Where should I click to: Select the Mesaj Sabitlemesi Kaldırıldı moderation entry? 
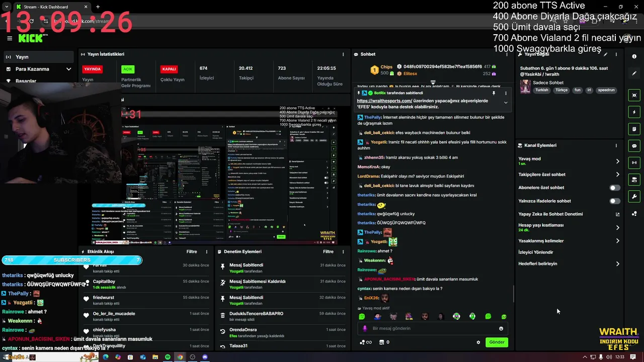(x=283, y=284)
